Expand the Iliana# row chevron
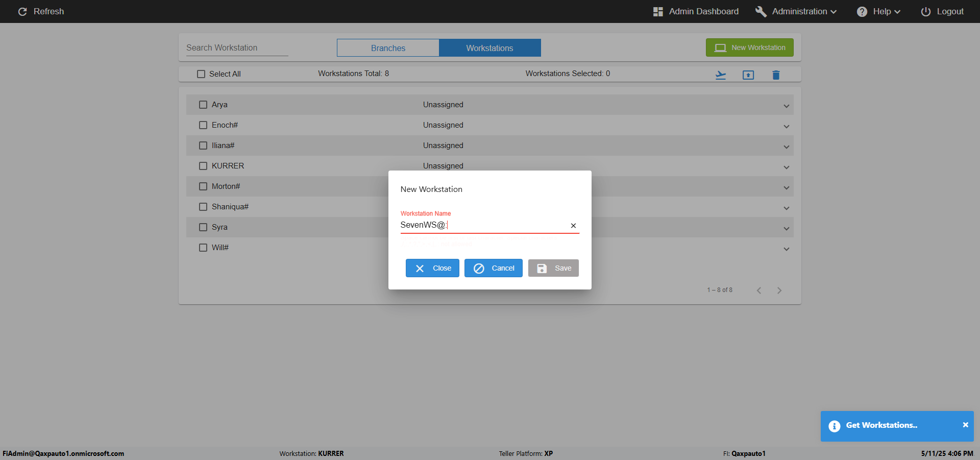 click(x=787, y=147)
